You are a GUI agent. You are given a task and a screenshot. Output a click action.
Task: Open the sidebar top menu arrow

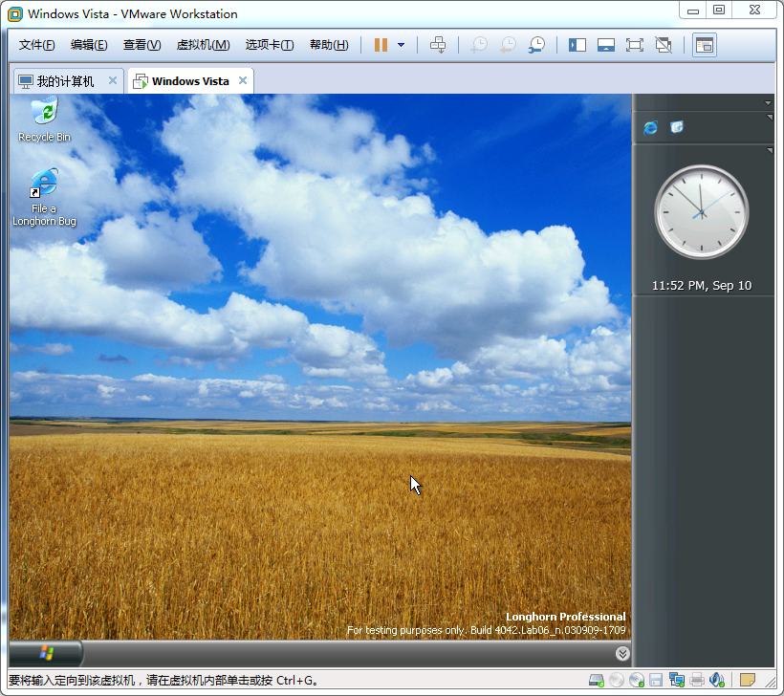coord(768,103)
